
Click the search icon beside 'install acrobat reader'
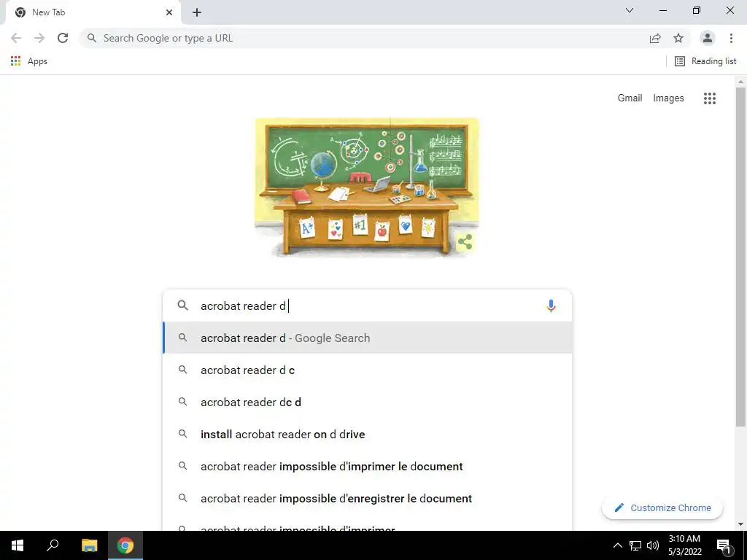pos(182,434)
